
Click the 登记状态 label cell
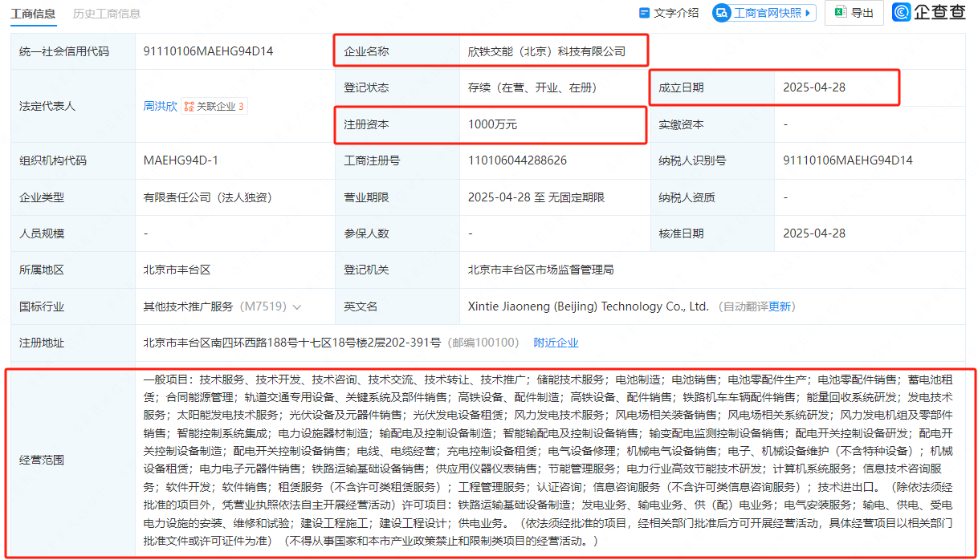coord(397,87)
